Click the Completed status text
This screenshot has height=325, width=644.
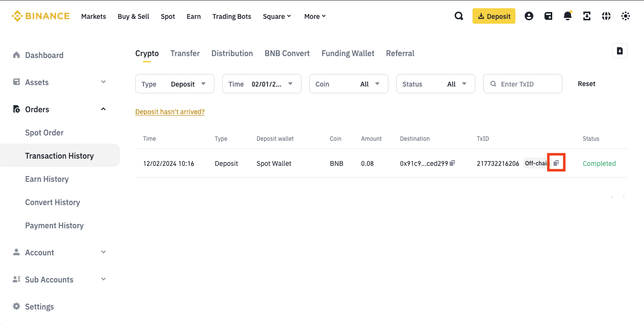coord(599,163)
